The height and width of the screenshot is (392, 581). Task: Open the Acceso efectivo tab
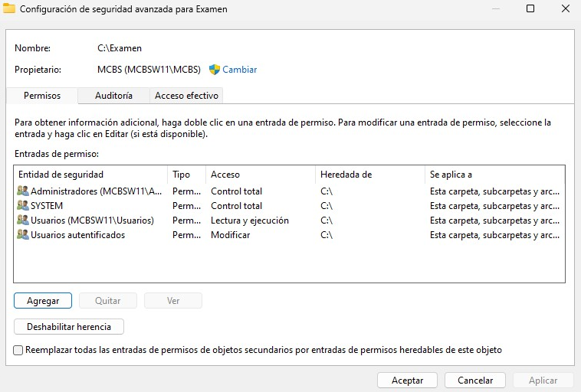click(186, 96)
